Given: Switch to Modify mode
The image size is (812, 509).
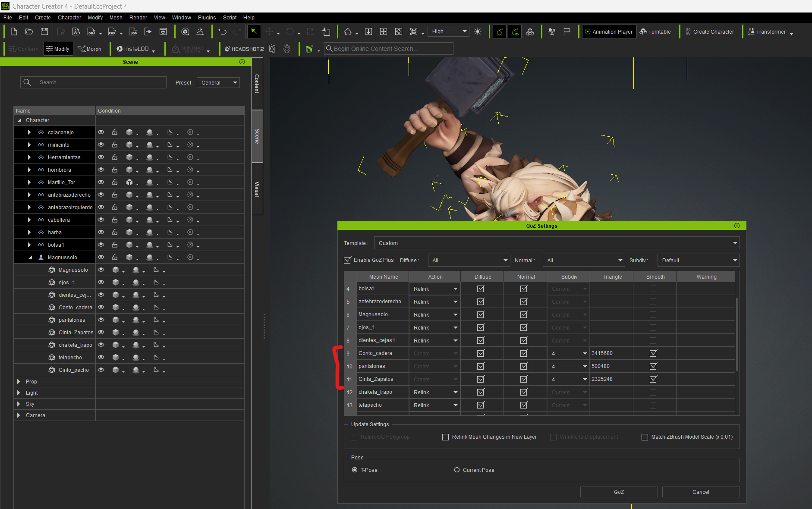Looking at the screenshot, I should (58, 49).
